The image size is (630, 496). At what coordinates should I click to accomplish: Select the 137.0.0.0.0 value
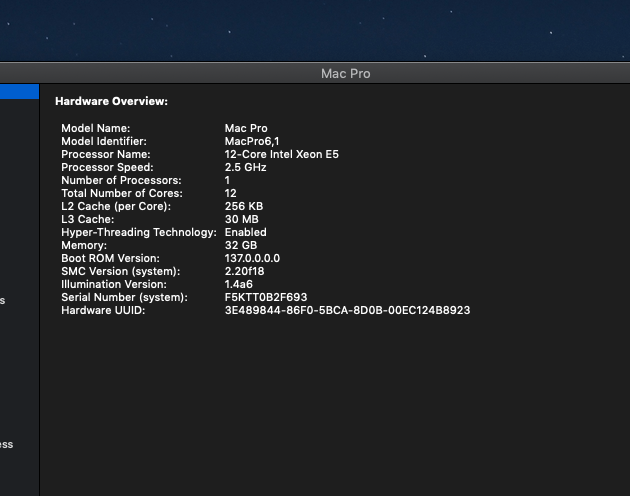(x=252, y=258)
